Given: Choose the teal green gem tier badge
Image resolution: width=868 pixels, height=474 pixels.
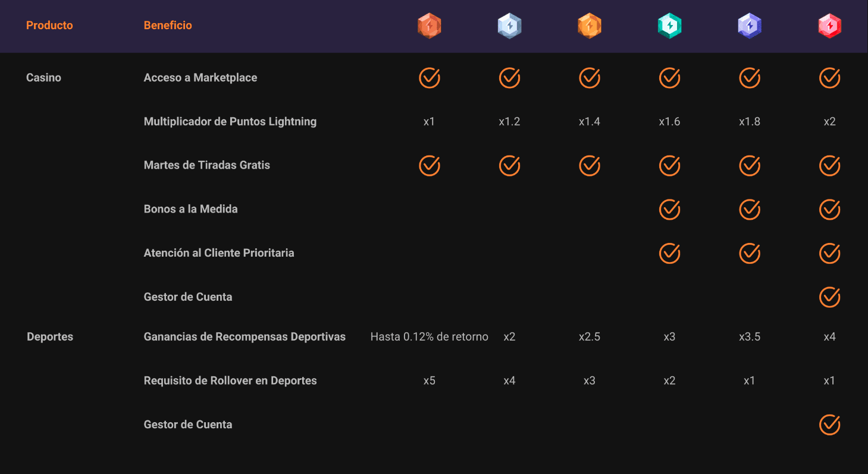Looking at the screenshot, I should coord(669,26).
